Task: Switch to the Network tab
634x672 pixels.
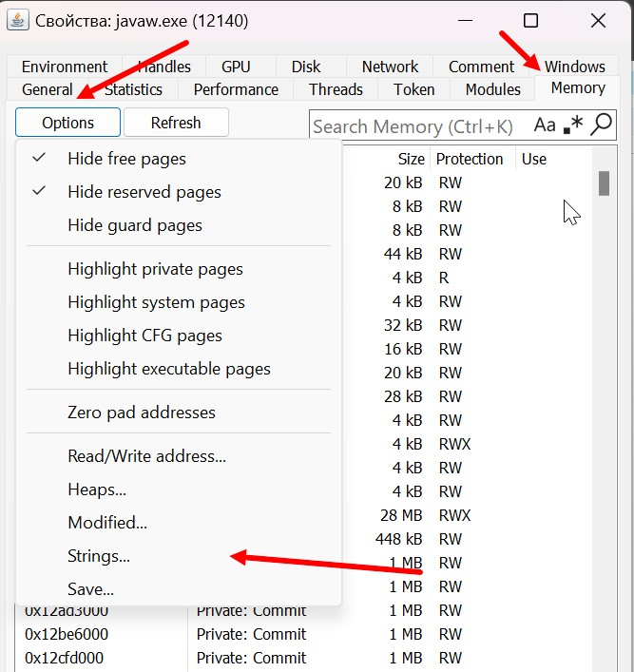Action: point(390,67)
